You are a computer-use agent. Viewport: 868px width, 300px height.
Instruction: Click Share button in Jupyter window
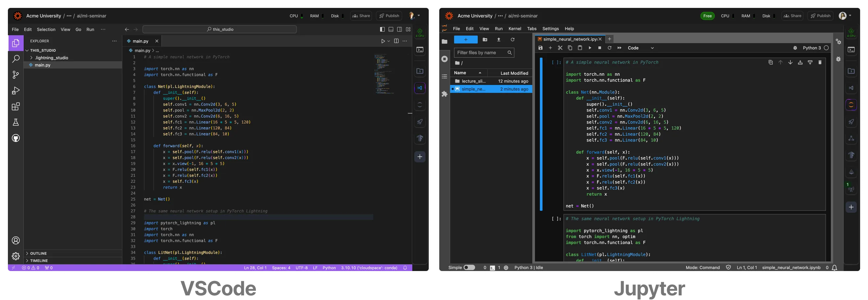click(x=792, y=16)
